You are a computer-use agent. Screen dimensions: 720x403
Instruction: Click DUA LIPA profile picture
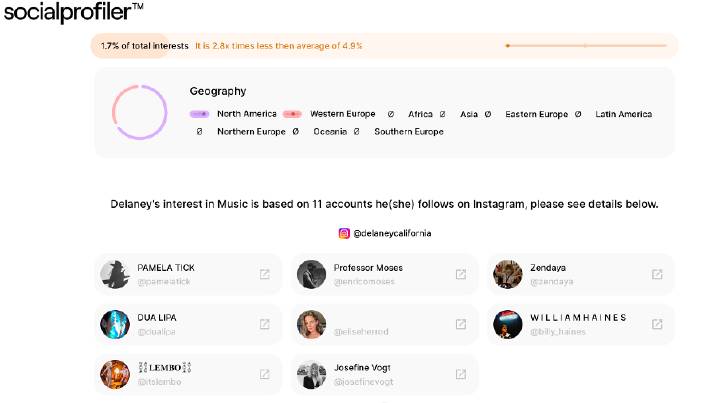[x=115, y=324]
